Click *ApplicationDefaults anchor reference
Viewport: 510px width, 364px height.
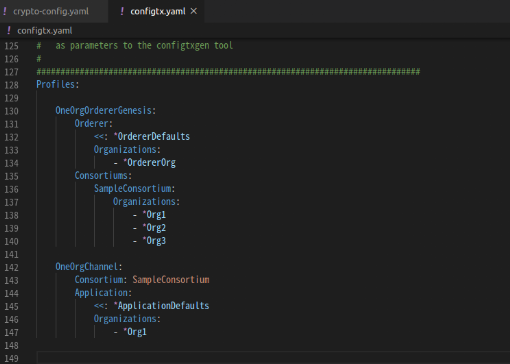pyautogui.click(x=161, y=306)
